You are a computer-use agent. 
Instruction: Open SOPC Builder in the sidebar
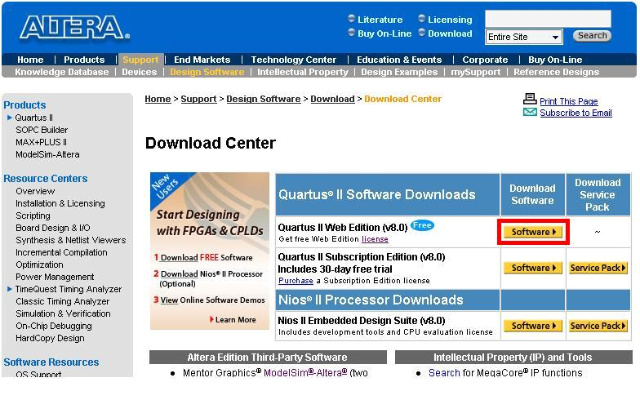pyautogui.click(x=42, y=130)
